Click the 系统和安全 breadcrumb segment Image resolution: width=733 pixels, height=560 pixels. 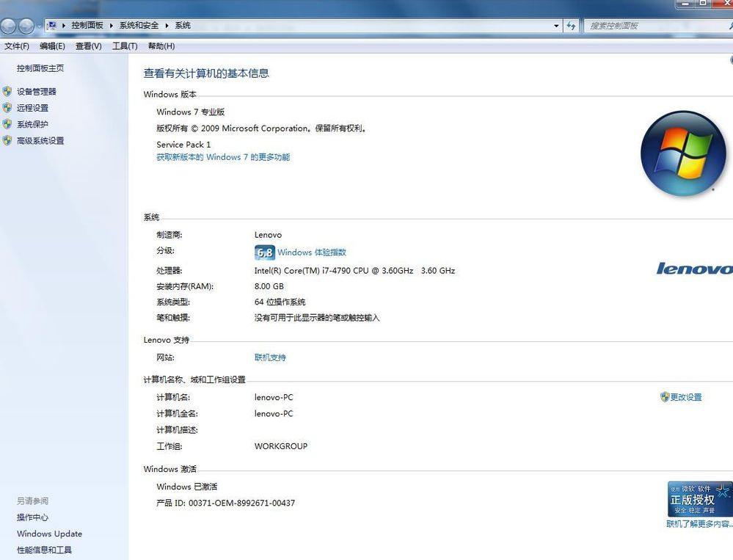139,25
